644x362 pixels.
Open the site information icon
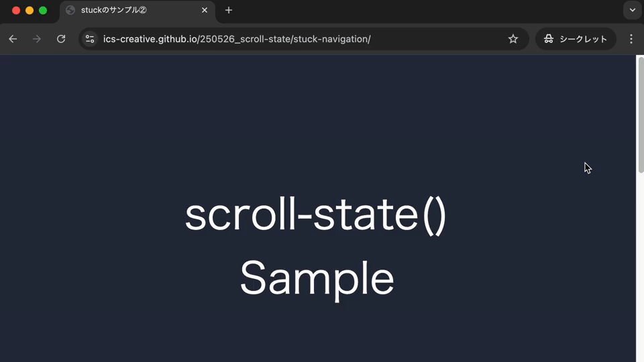click(90, 39)
